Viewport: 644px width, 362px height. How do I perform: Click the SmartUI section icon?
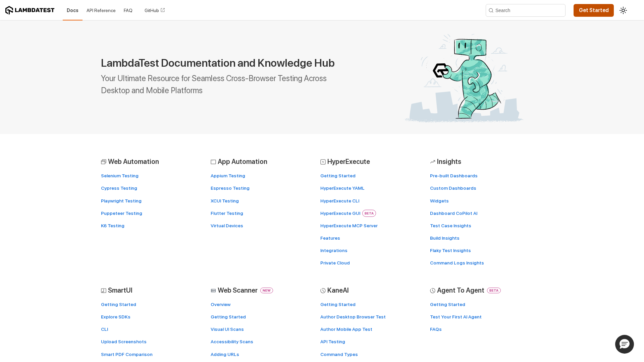click(104, 291)
